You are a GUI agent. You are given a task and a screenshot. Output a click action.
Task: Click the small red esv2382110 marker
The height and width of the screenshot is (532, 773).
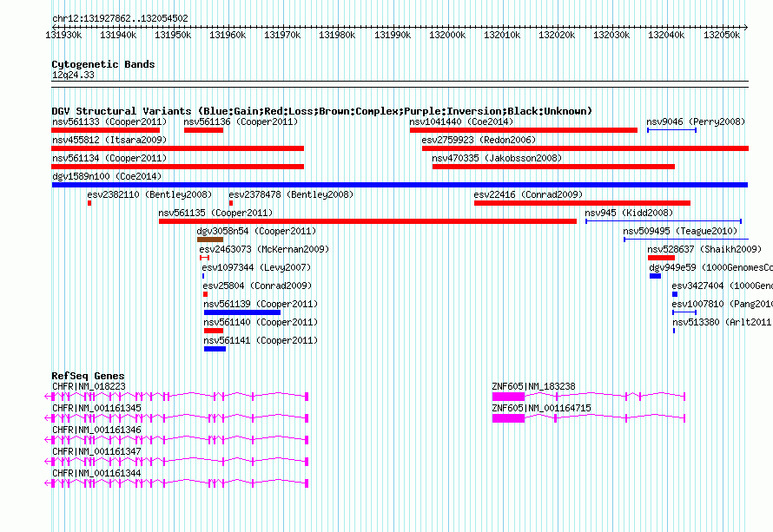point(89,203)
